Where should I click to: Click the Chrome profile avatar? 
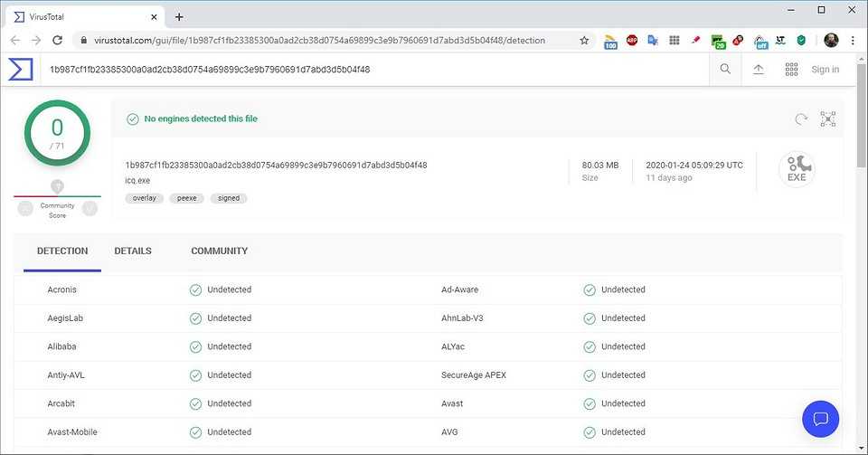[x=831, y=41]
